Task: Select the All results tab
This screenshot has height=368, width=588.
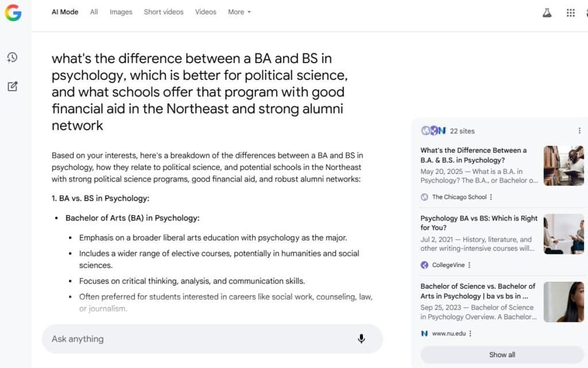Action: click(94, 12)
